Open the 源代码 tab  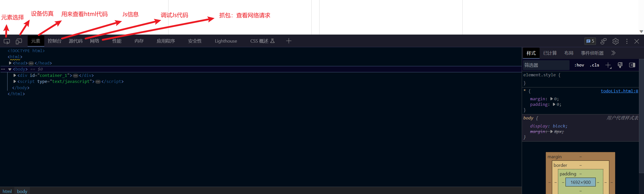tap(75, 41)
